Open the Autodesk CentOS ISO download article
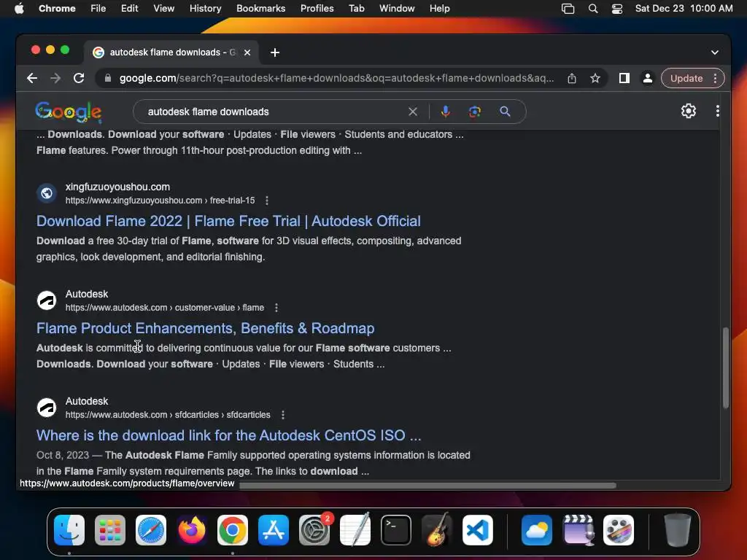The height and width of the screenshot is (560, 747). click(228, 435)
